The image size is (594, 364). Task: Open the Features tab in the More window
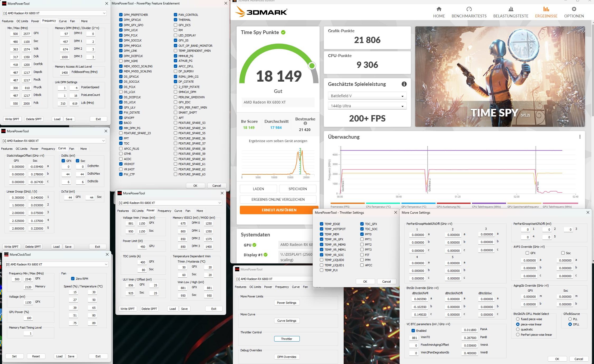pyautogui.click(x=241, y=287)
